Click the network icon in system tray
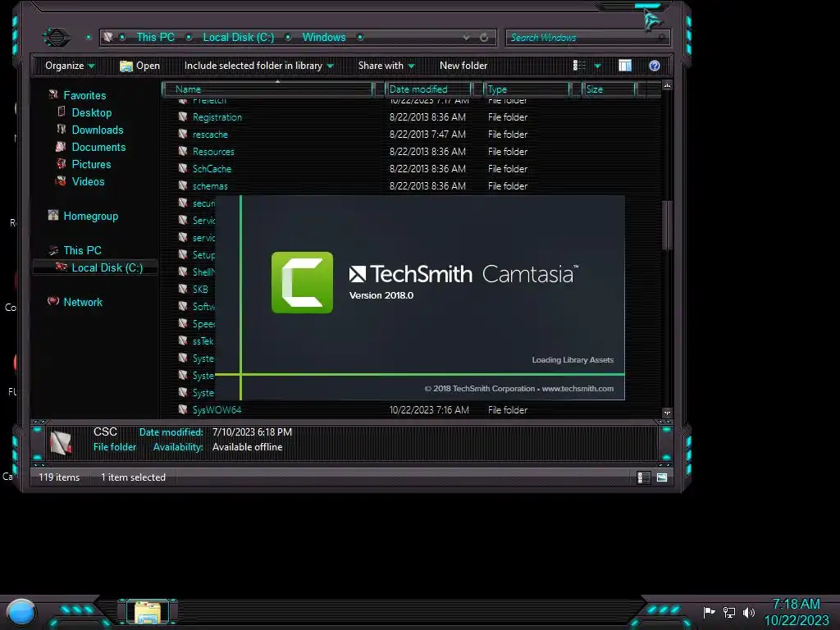The image size is (840, 630). point(728,612)
